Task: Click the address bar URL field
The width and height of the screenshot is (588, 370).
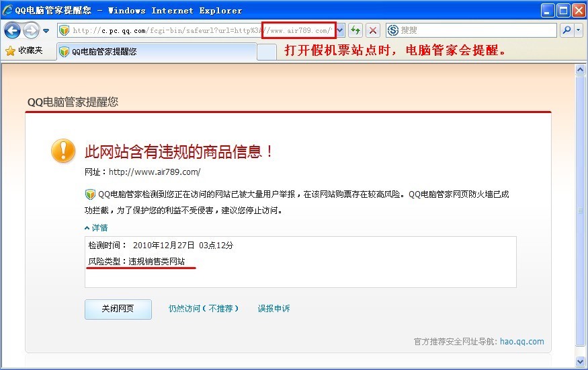Action: click(x=202, y=30)
